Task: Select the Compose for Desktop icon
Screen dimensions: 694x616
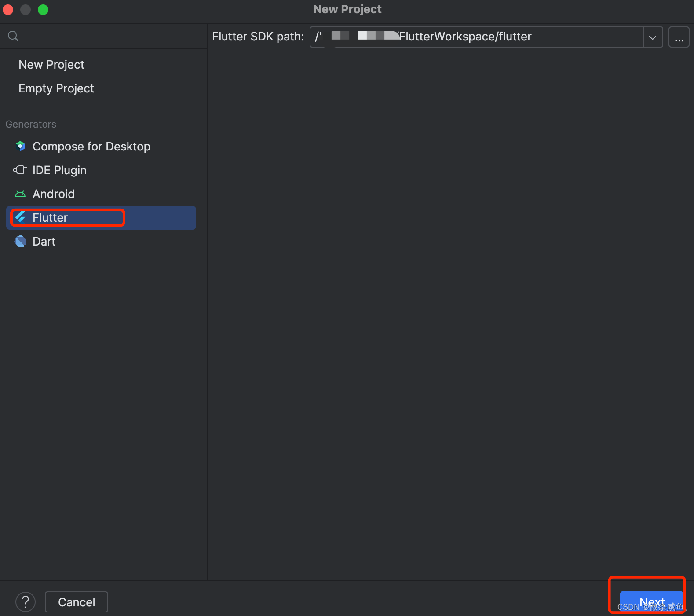Action: coord(20,146)
